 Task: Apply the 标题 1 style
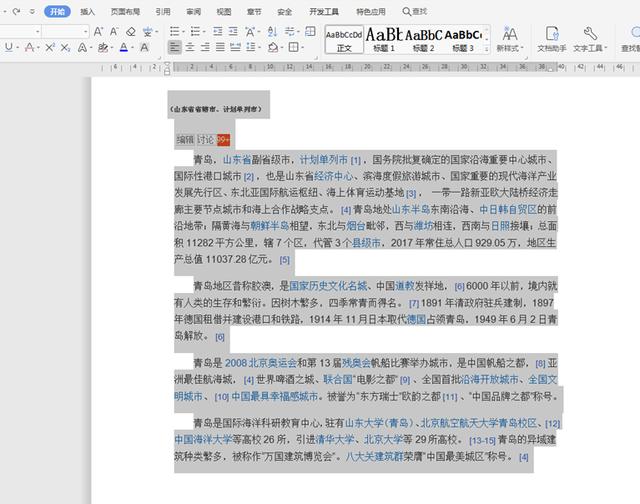point(384,40)
